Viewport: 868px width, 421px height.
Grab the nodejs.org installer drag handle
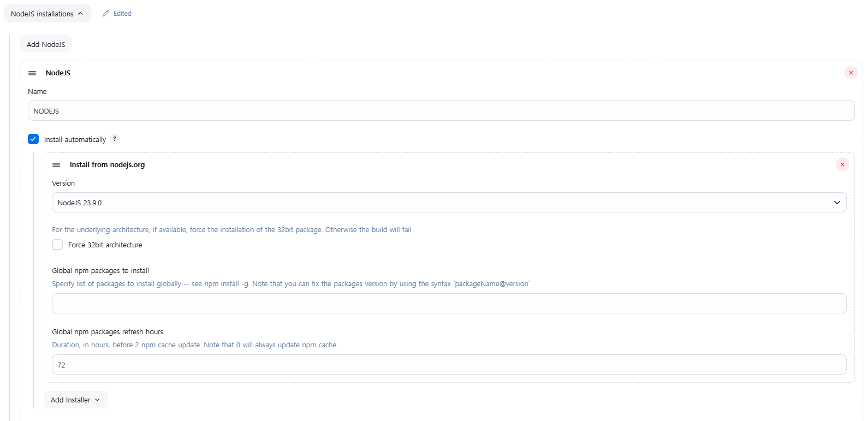pyautogui.click(x=56, y=165)
